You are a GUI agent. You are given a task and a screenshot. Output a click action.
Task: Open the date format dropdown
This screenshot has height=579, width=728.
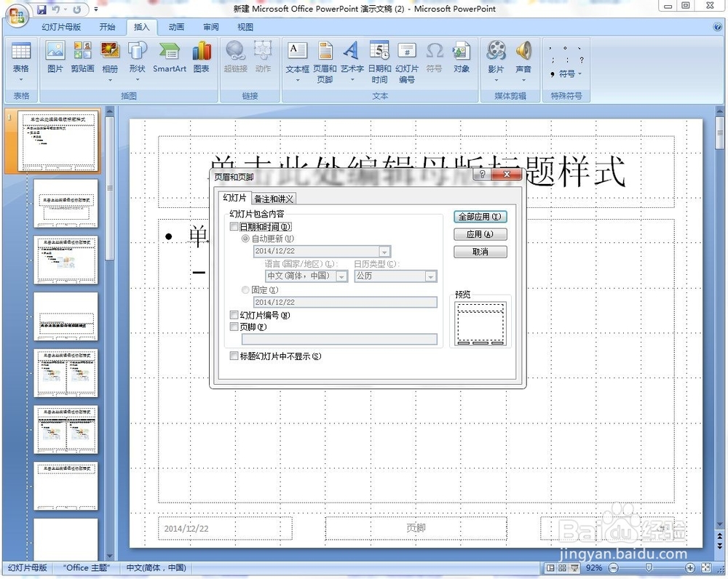tap(387, 250)
